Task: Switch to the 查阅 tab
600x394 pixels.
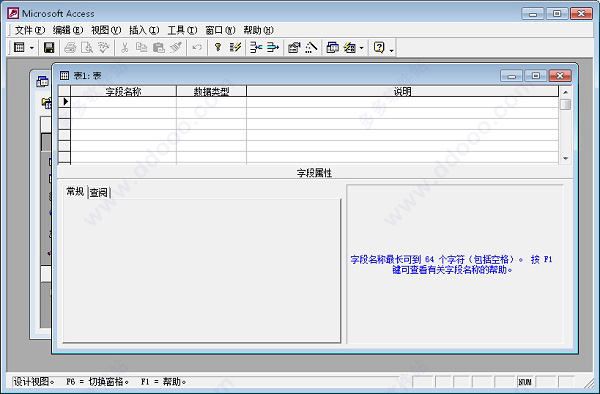Action: [x=99, y=192]
